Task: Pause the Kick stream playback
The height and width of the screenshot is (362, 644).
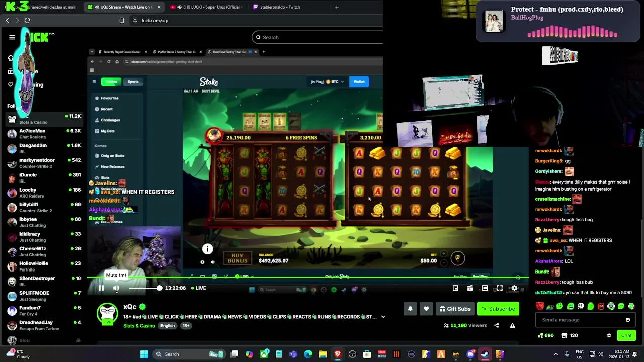Action: (x=101, y=288)
